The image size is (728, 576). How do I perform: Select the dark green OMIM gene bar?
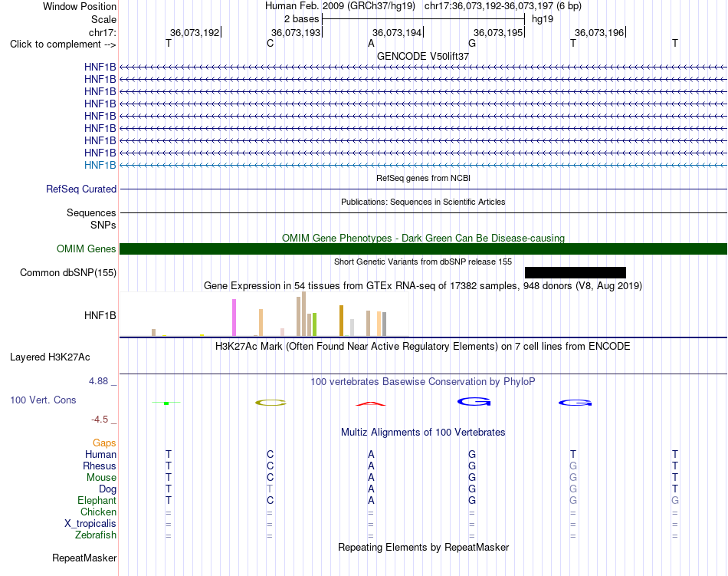423,249
